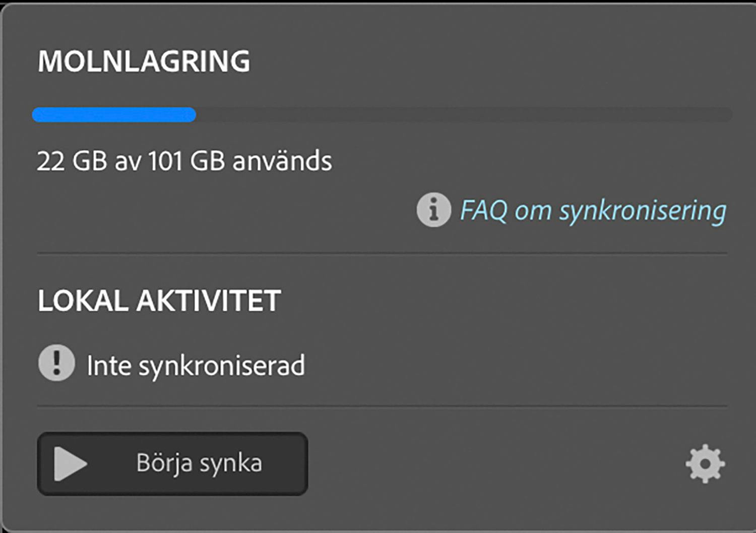
Task: Select the LOKAL AKTIVITET heading
Action: tap(159, 301)
